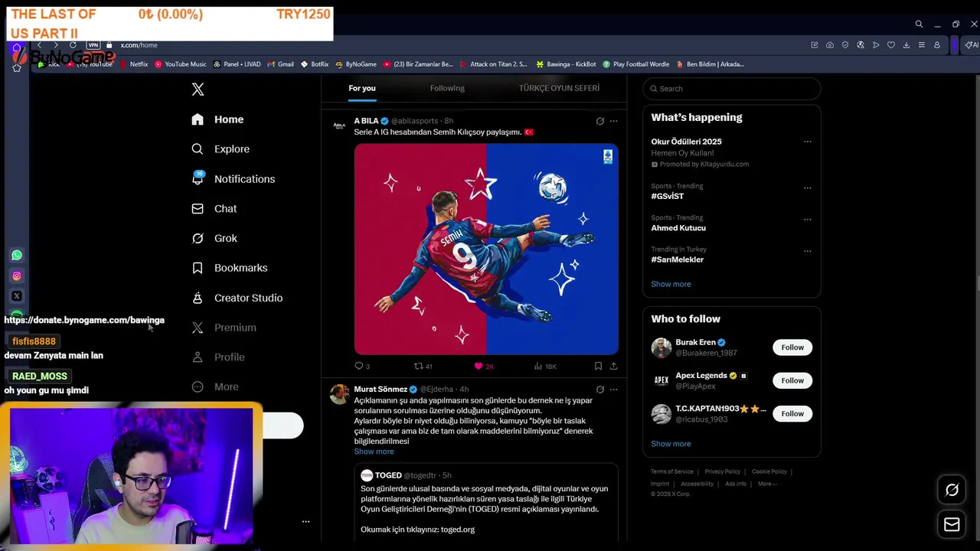Open the Ahmed Kutucu trending topic

click(678, 228)
